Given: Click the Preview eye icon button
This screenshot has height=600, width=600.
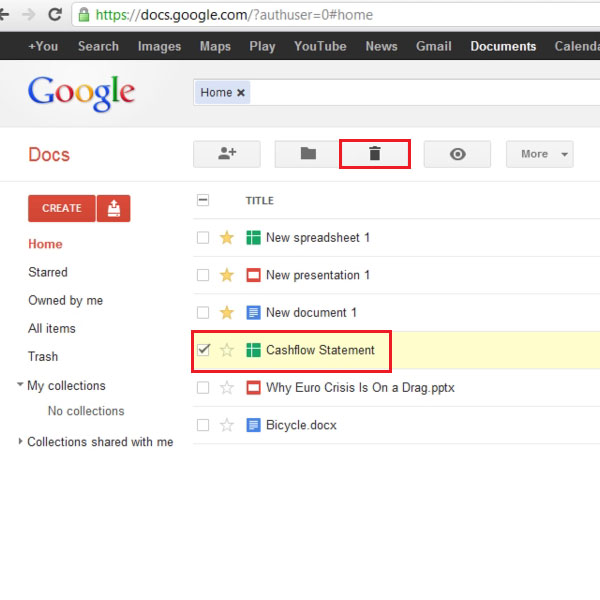Looking at the screenshot, I should tap(457, 154).
